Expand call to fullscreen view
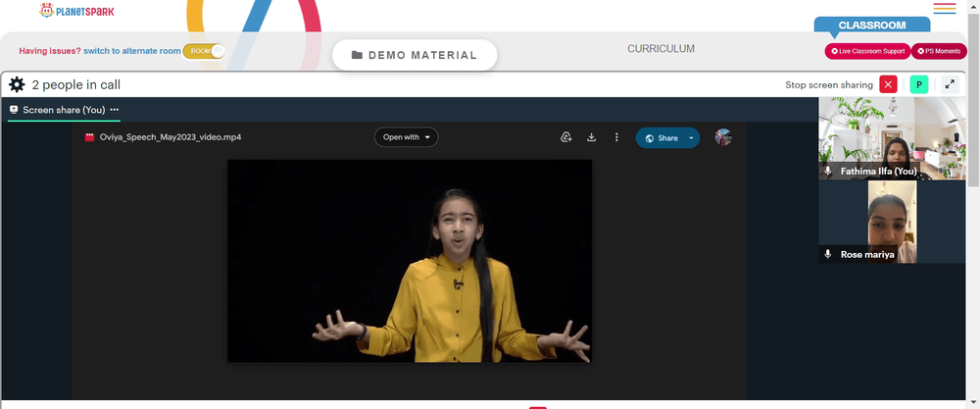The height and width of the screenshot is (409, 980). click(x=950, y=84)
